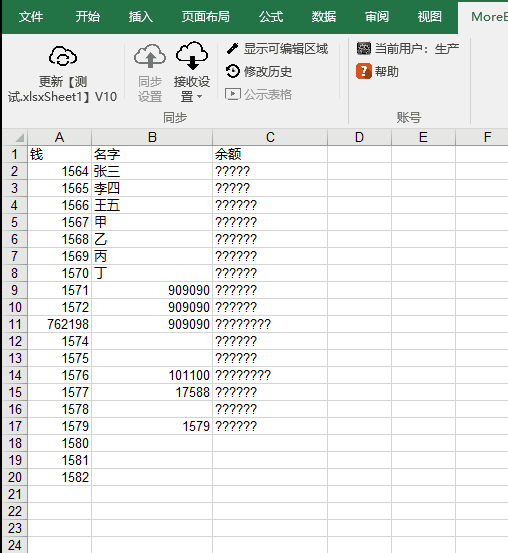Select column B header
The width and height of the screenshot is (508, 553).
pos(152,137)
